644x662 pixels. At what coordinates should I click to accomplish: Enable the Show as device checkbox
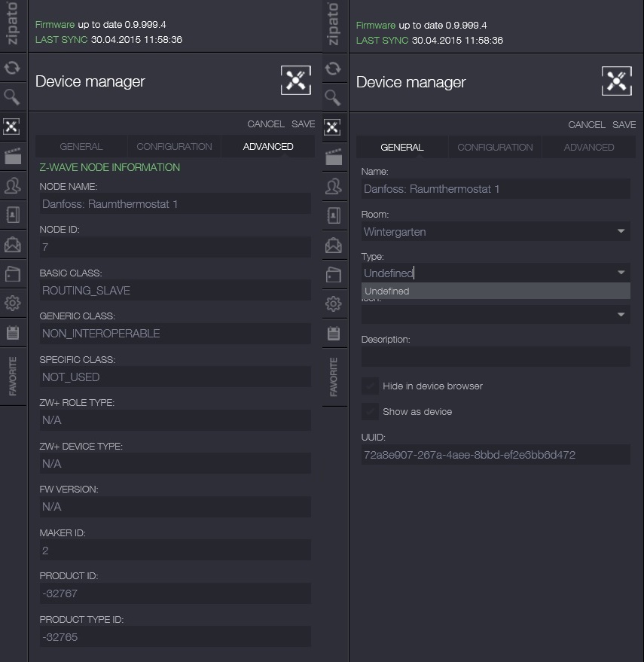[370, 412]
